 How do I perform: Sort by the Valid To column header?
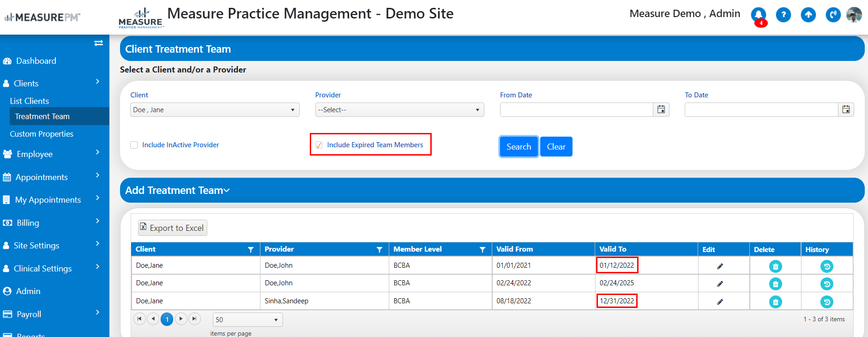613,249
